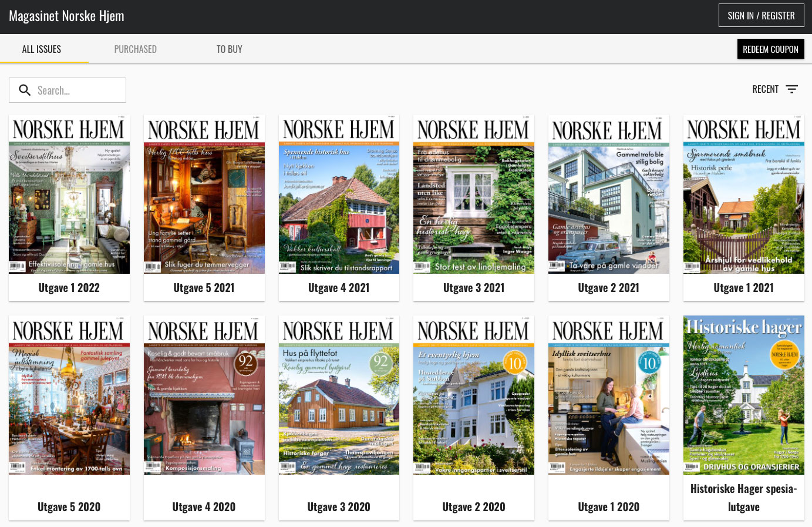
Task: Click the 'Utgave 4 2021' title text
Action: click(x=339, y=288)
